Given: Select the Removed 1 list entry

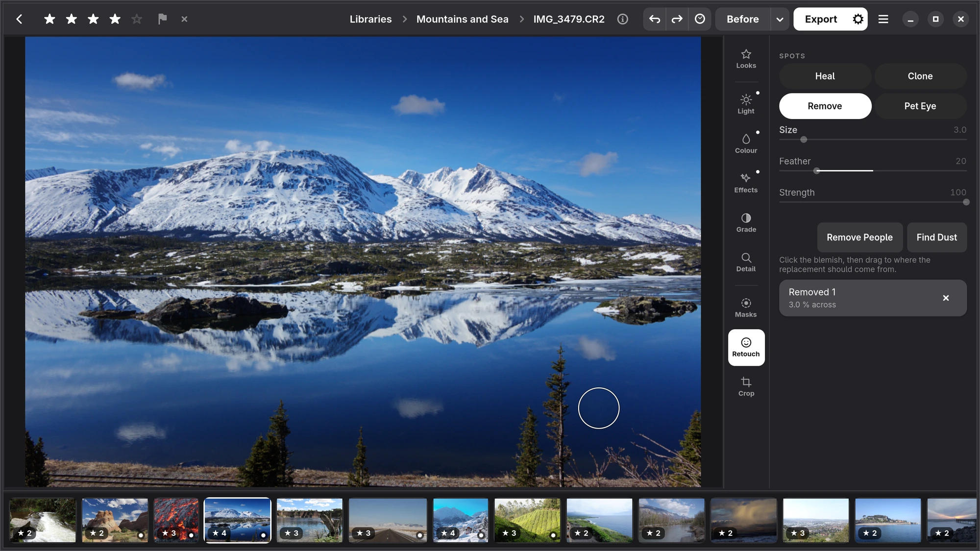Looking at the screenshot, I should pyautogui.click(x=873, y=298).
